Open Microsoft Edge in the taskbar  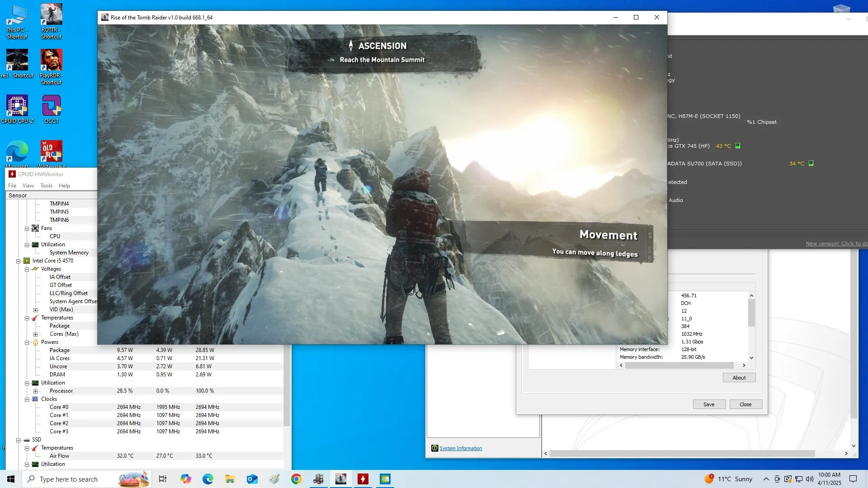coord(208,479)
